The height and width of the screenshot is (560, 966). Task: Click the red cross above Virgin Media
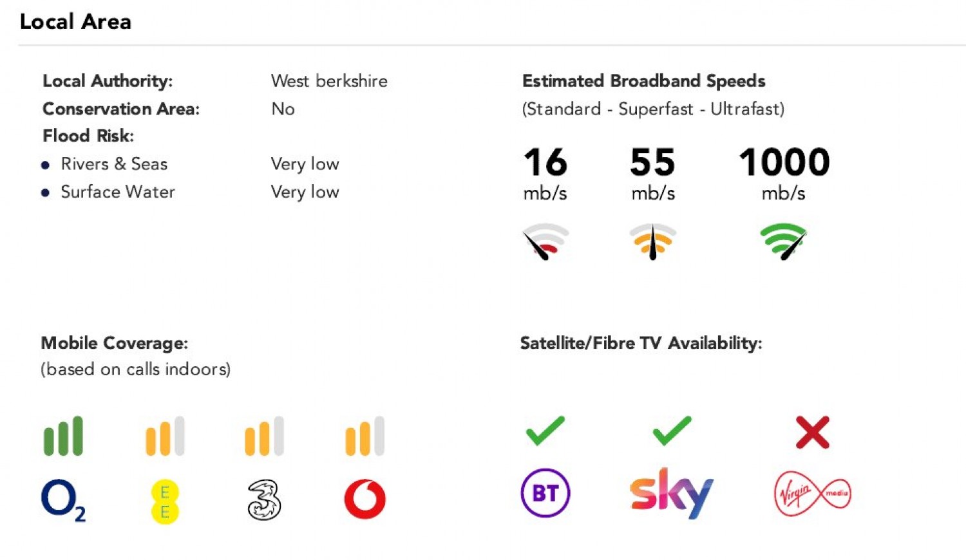point(812,432)
